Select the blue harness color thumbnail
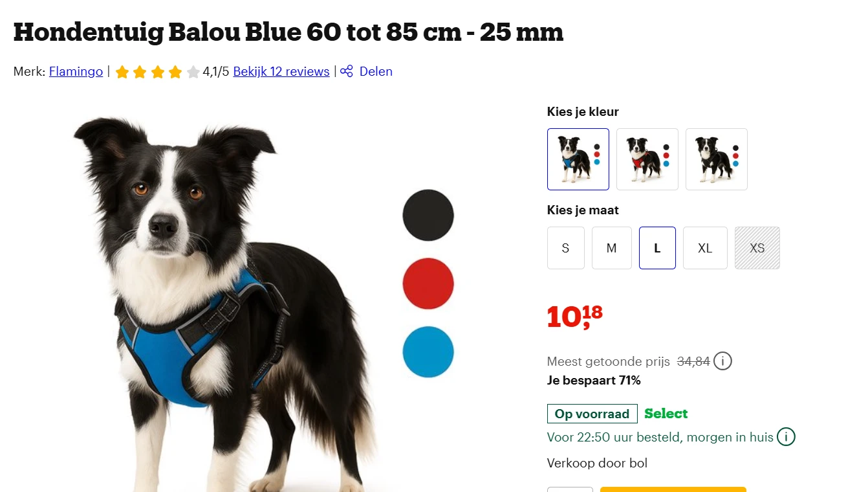The height and width of the screenshot is (492, 868). click(x=578, y=159)
